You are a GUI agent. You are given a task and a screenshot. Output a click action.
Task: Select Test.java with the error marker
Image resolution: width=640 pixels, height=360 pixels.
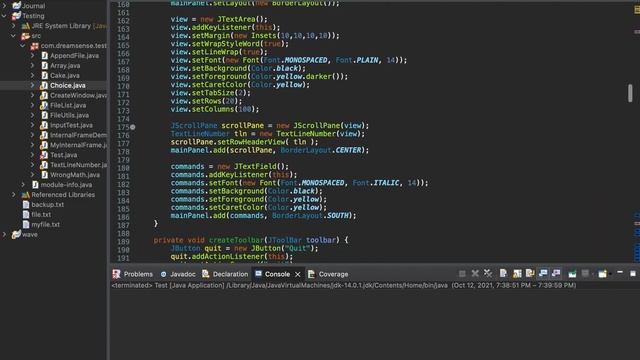point(63,155)
